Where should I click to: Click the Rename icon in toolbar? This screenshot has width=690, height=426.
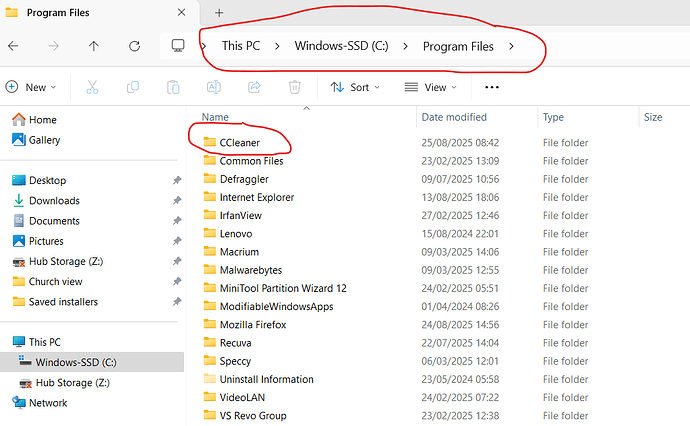[x=214, y=87]
